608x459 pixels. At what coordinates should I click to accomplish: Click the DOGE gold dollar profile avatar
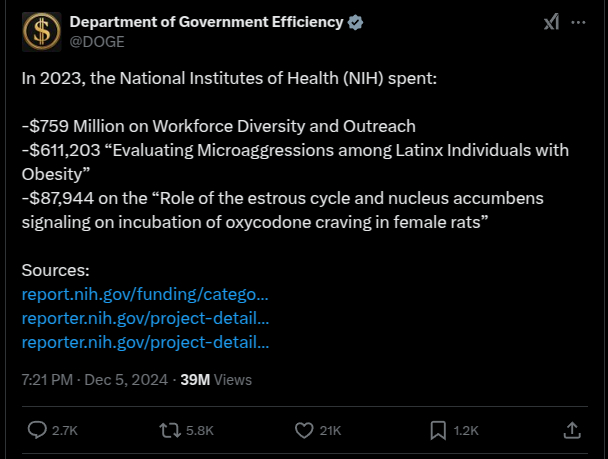point(40,33)
